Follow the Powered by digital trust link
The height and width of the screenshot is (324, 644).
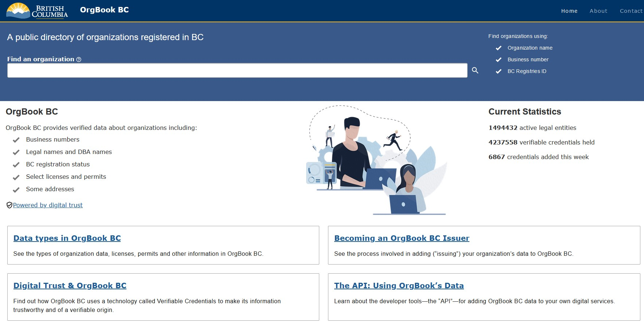pyautogui.click(x=48, y=205)
